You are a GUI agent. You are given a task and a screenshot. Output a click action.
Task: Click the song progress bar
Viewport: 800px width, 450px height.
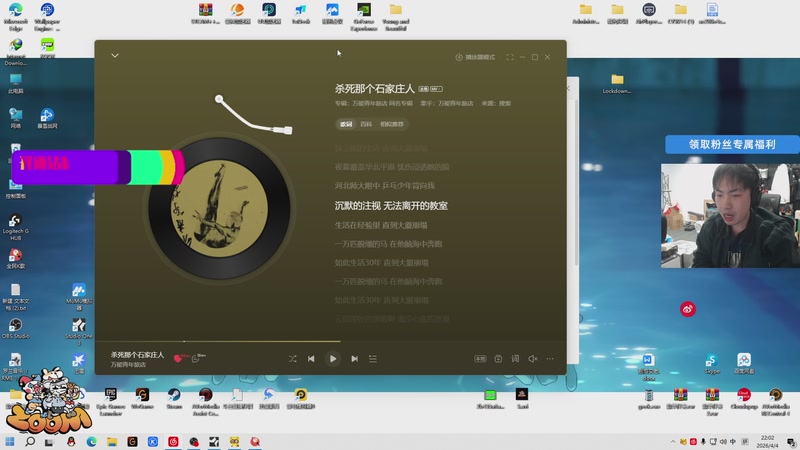pos(331,341)
